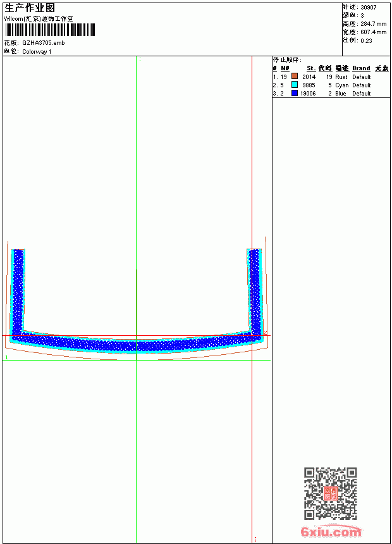Viewport: 392px width, 544px height.
Task: Select the Cyan color swatch
Action: pyautogui.click(x=295, y=84)
